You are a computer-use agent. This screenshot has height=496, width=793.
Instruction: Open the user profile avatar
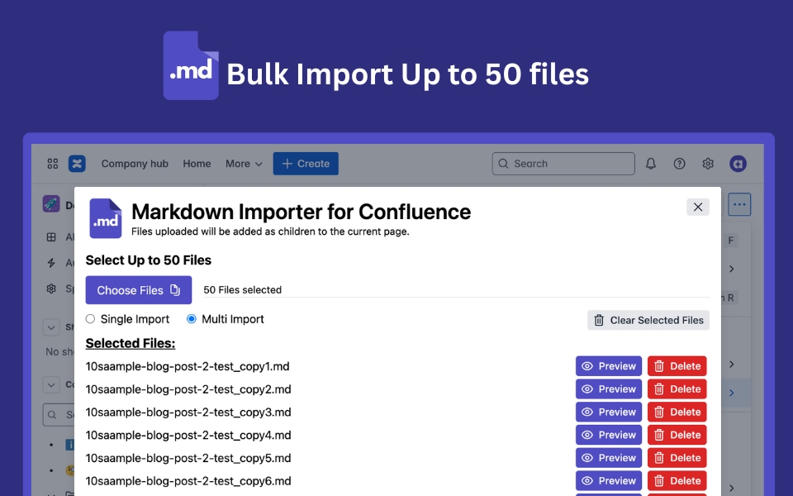738,163
